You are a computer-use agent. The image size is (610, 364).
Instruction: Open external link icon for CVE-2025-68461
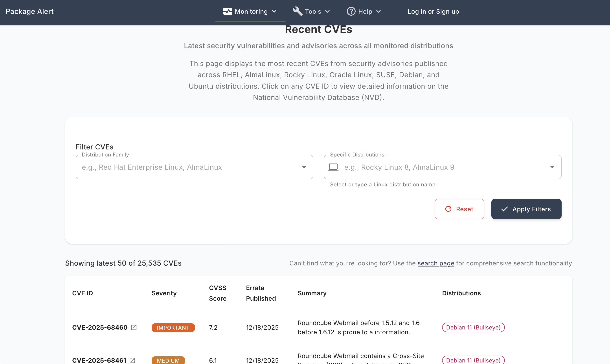coord(132,360)
